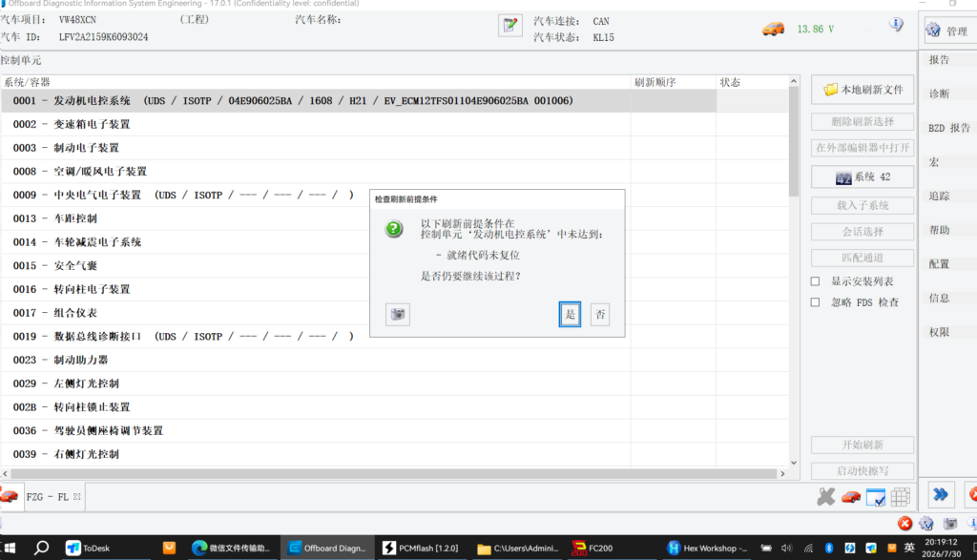Switch to ToDesk in the taskbar

pyautogui.click(x=89, y=548)
